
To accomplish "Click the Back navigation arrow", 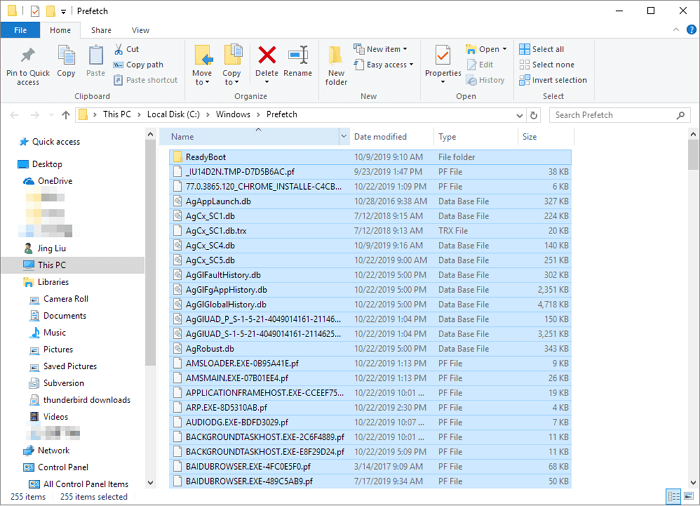I will [14, 115].
